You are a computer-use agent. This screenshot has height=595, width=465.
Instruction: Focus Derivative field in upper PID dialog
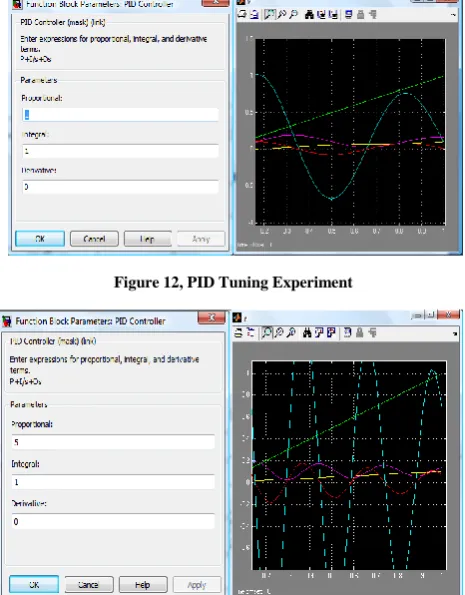coord(120,187)
